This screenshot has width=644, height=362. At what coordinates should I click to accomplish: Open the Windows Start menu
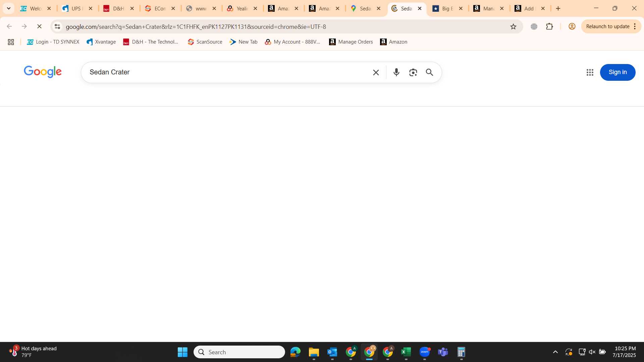pyautogui.click(x=182, y=352)
